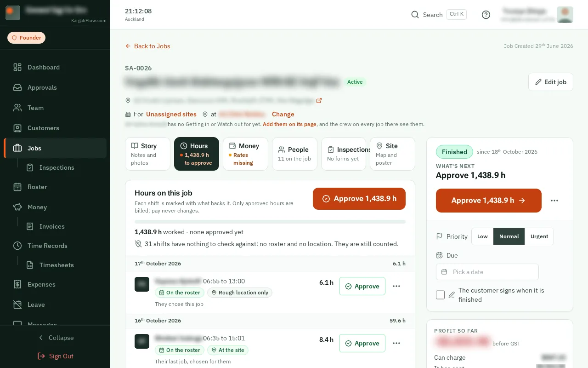Click Approve 1,438.9 h in Hours panel
The width and height of the screenshot is (588, 368).
[x=359, y=199]
